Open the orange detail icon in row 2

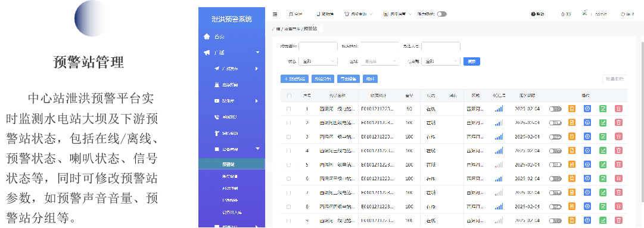572,122
